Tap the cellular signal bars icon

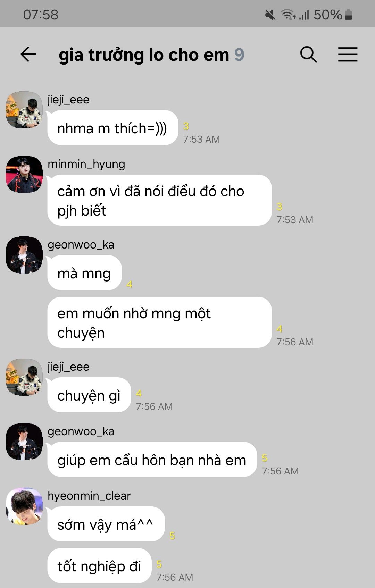pos(304,15)
